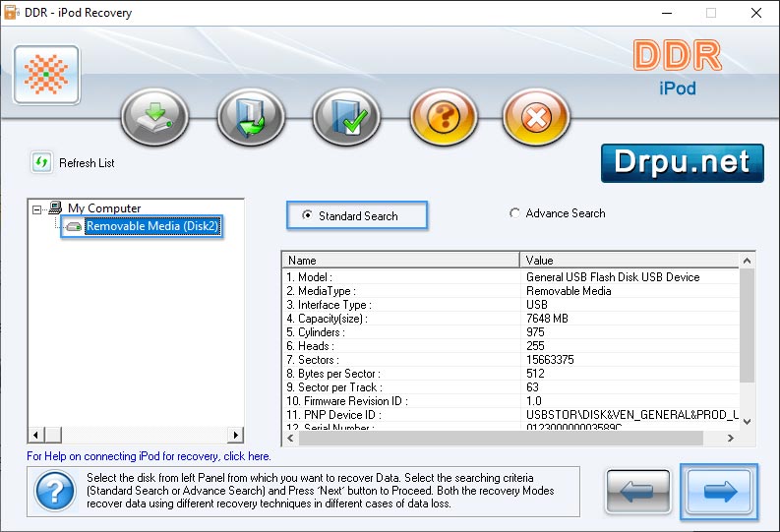
Task: Select Removable Media (Disk2) in the tree
Action: click(x=152, y=226)
